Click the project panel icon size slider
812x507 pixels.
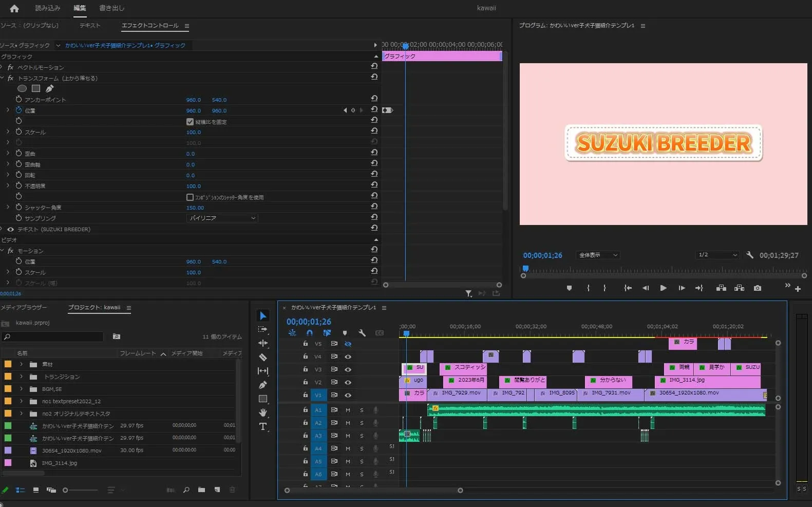tap(66, 490)
